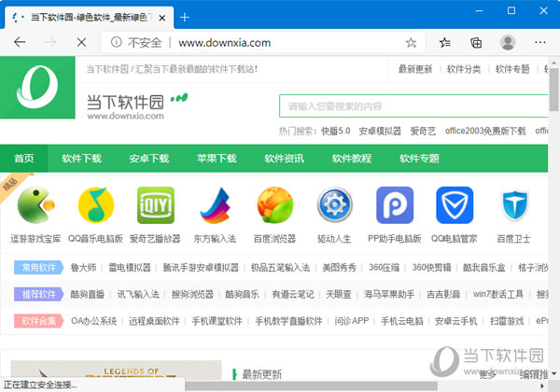Image resolution: width=560 pixels, height=392 pixels.
Task: Open the QQ音乐电脑版 icon
Action: tap(96, 205)
